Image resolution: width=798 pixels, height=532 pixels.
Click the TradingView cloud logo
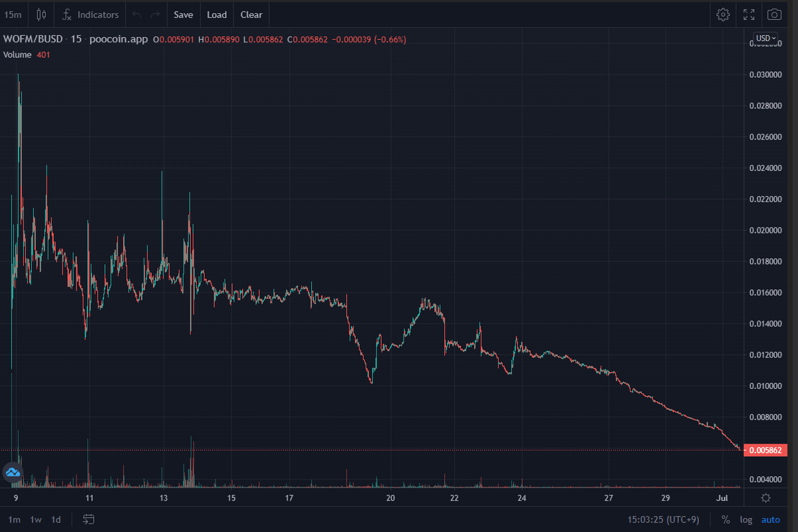13,473
